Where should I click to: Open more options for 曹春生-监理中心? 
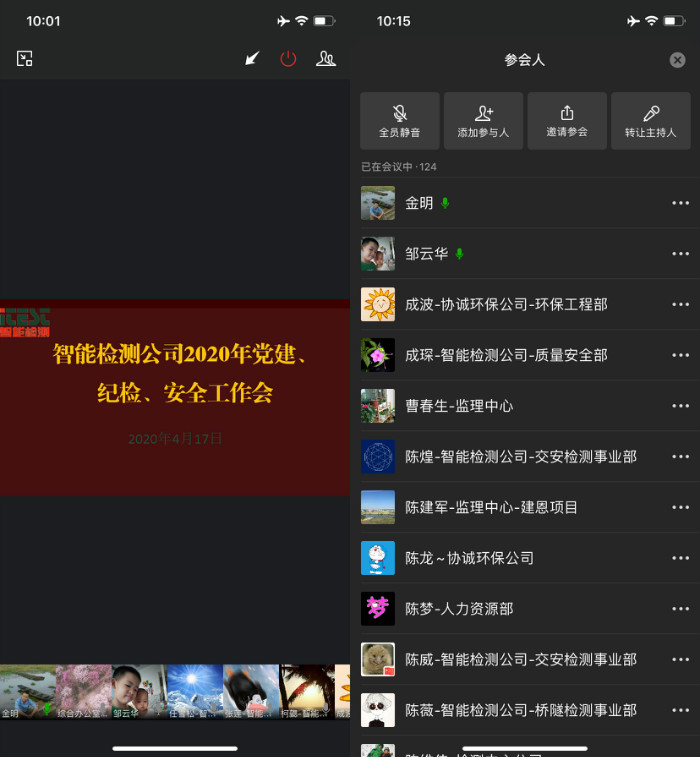(680, 406)
